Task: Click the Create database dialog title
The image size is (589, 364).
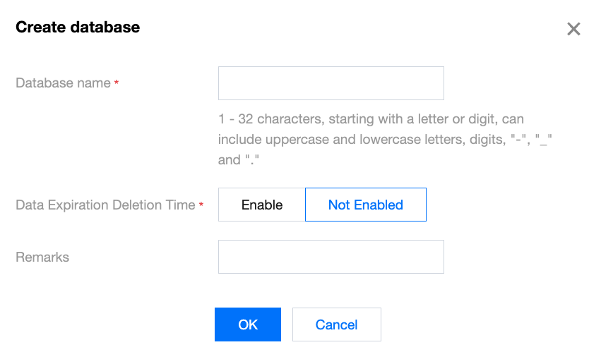Action: [78, 28]
